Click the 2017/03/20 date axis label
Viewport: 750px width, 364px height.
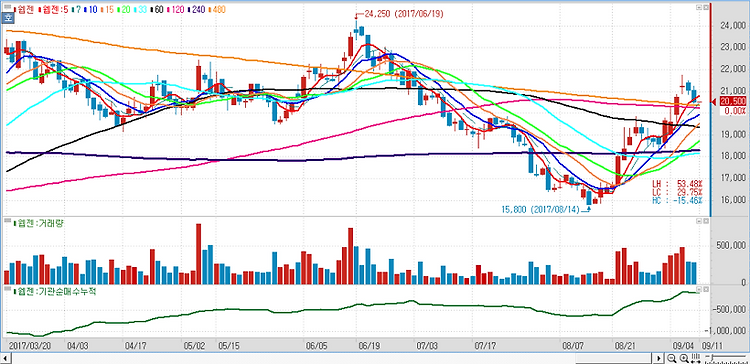(31, 345)
